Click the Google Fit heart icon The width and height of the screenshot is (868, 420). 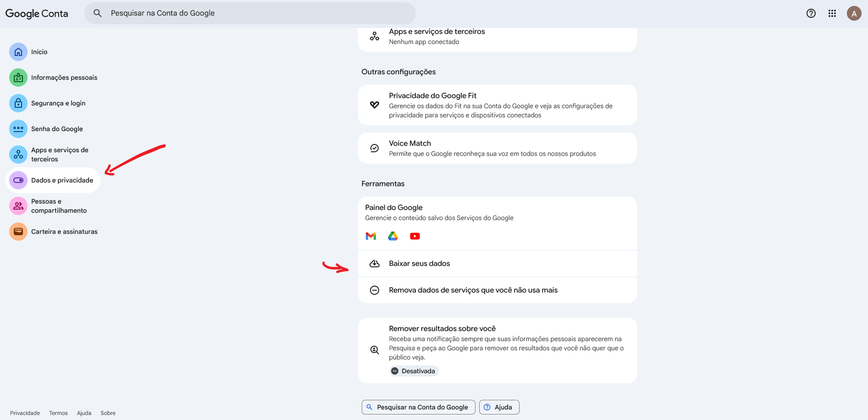click(x=375, y=105)
